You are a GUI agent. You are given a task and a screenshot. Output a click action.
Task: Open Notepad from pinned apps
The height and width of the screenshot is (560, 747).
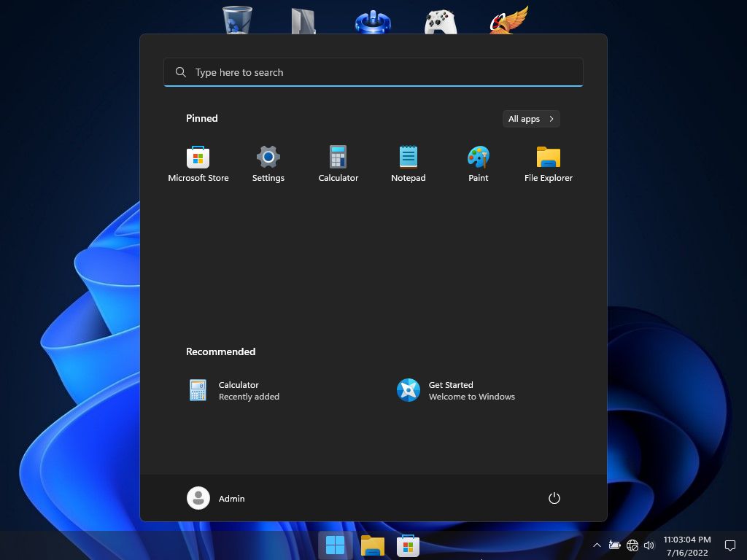(x=409, y=164)
